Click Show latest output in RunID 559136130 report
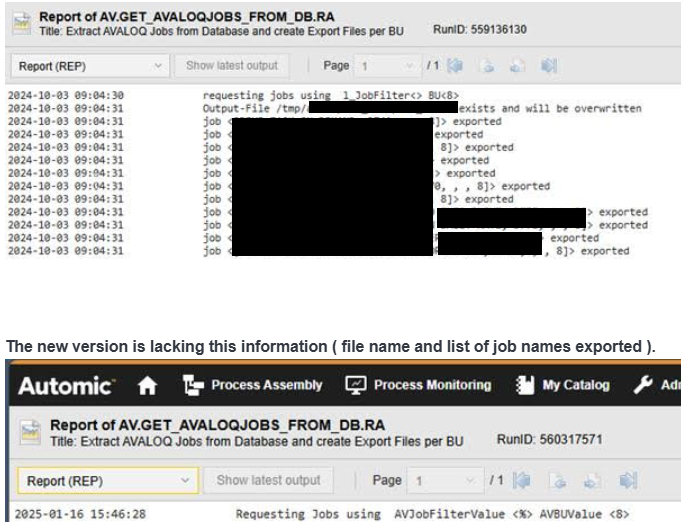 pos(231,66)
